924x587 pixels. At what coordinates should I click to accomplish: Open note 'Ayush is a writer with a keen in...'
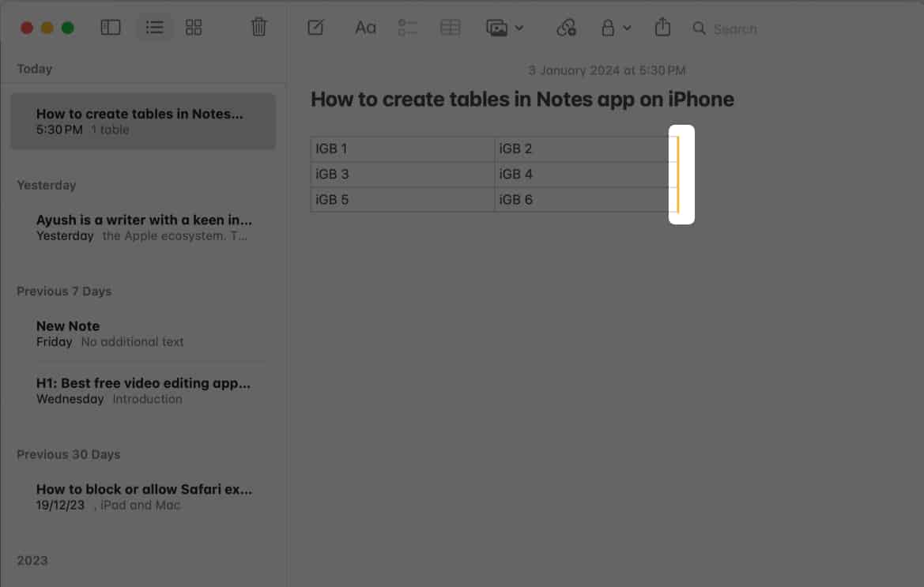(143, 228)
